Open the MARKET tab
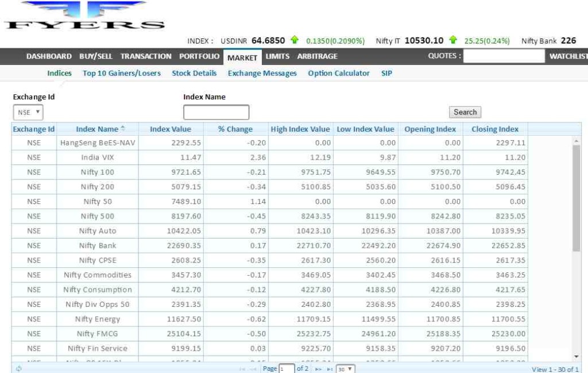 242,57
